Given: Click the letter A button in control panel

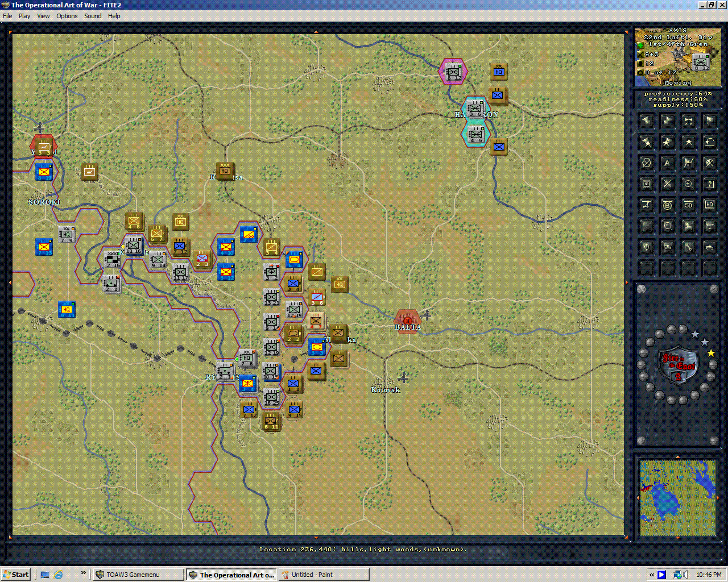Looking at the screenshot, I should 667,163.
